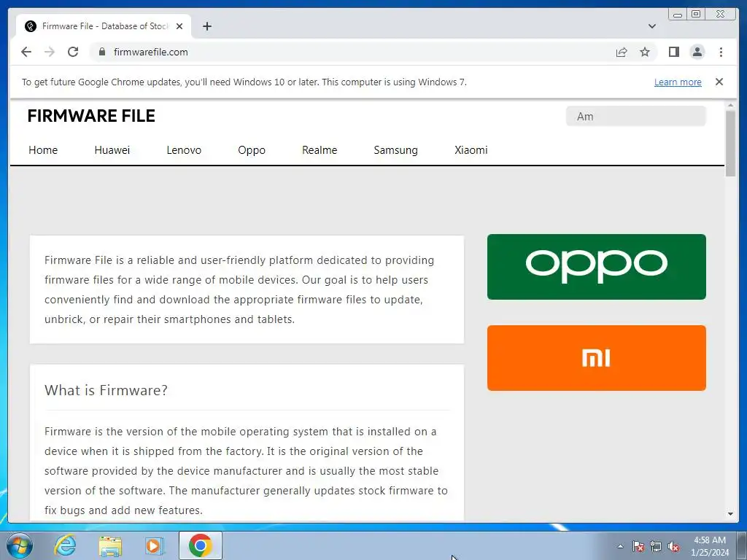Viewport: 747px width, 560px height.
Task: Share this page via the share icon
Action: [622, 52]
